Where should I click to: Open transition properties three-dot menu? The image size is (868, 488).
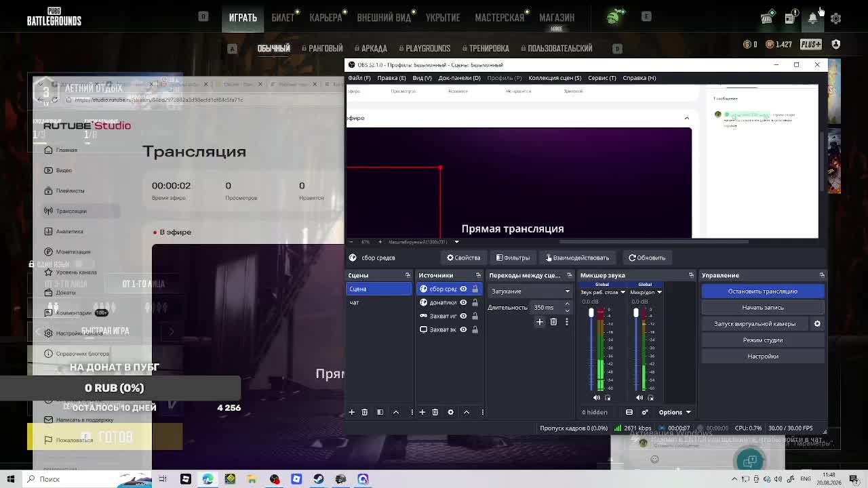click(x=567, y=322)
